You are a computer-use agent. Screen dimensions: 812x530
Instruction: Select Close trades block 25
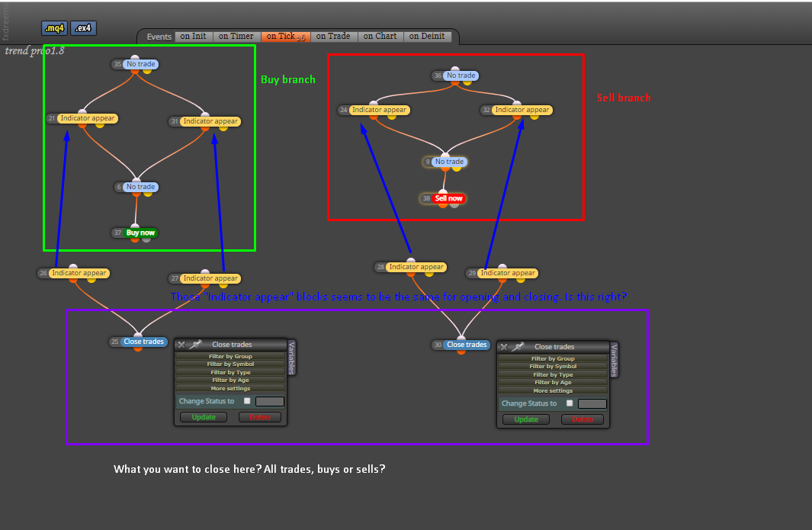tap(143, 342)
